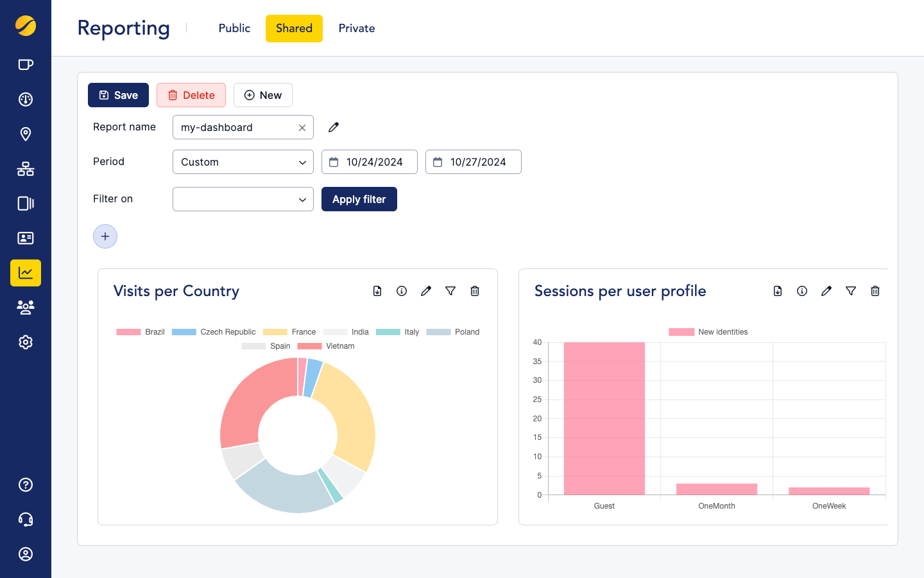Viewport: 924px width, 578px height.
Task: Open the empty Filter on dropdown
Action: click(243, 199)
